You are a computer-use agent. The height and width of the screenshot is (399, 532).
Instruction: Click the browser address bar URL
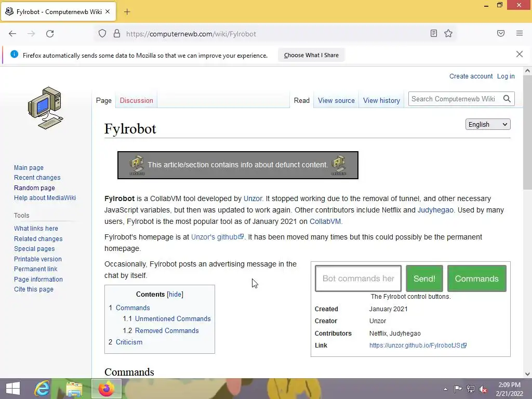pyautogui.click(x=191, y=34)
